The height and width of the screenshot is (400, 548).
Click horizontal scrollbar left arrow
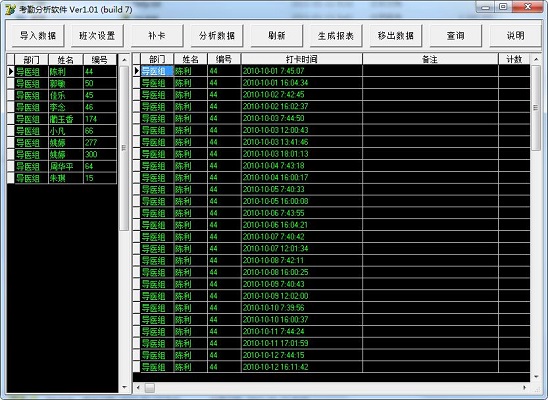[x=138, y=388]
